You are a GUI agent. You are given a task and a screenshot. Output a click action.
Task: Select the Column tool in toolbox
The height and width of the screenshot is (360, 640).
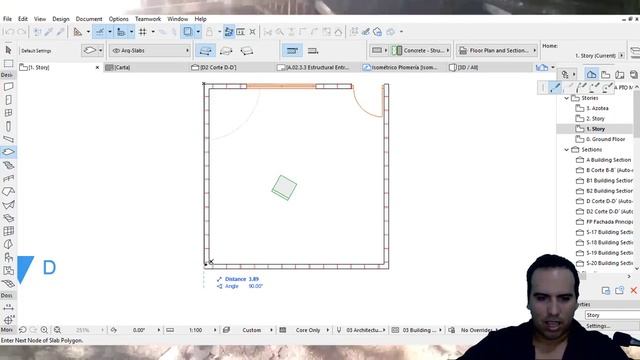(x=8, y=126)
